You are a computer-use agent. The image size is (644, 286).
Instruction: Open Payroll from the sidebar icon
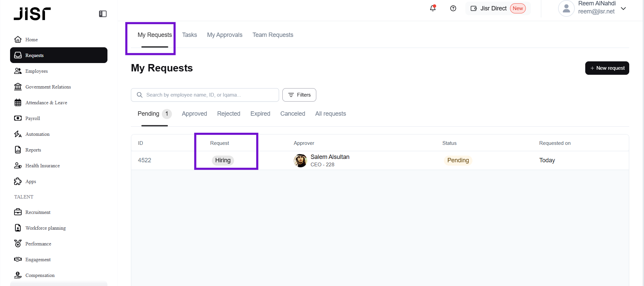click(18, 118)
